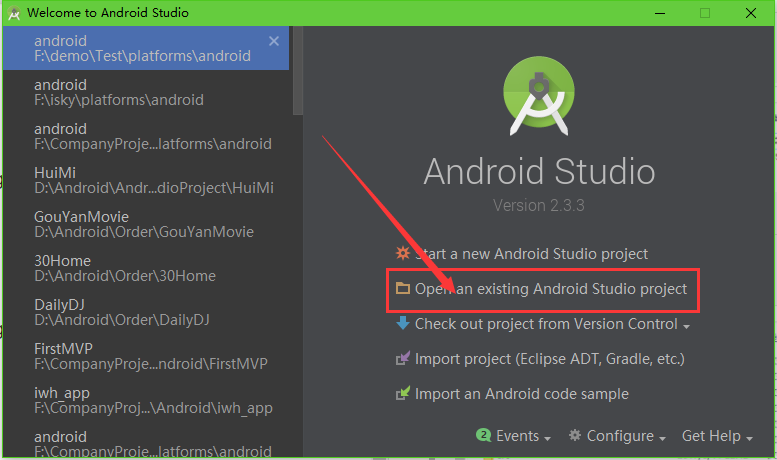Close the Welcome to Android Studio window
Screen dimensions: 777x460
coord(751,13)
